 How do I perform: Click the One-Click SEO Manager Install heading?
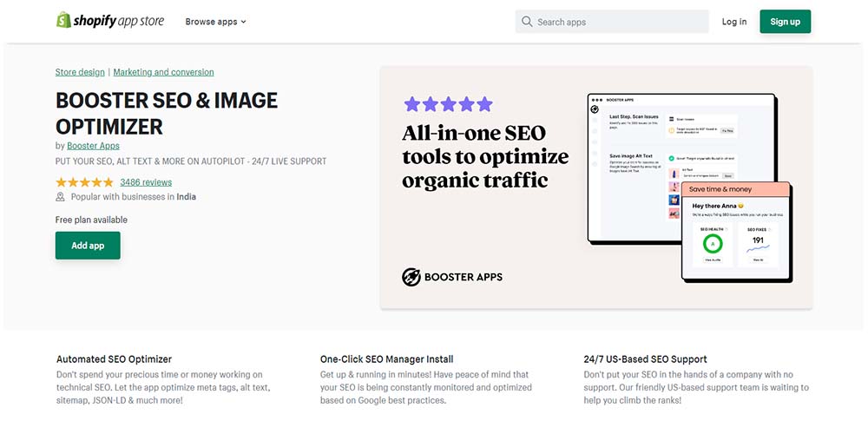point(387,359)
